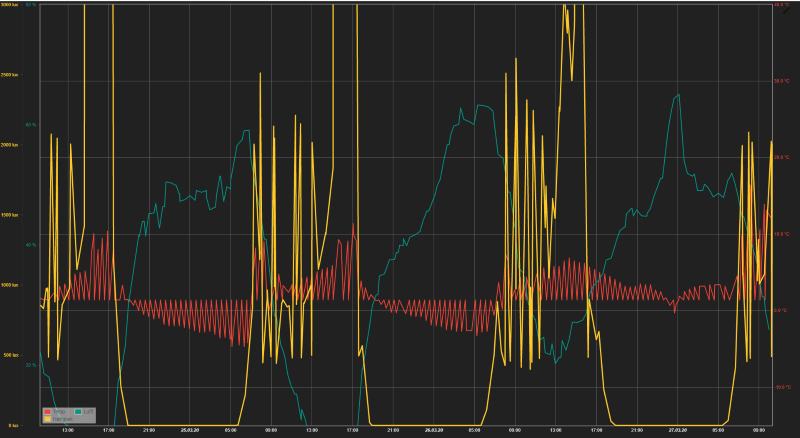Image resolution: width=800 pixels, height=438 pixels.
Task: Click the 0 lux axis label
Action: point(13,425)
